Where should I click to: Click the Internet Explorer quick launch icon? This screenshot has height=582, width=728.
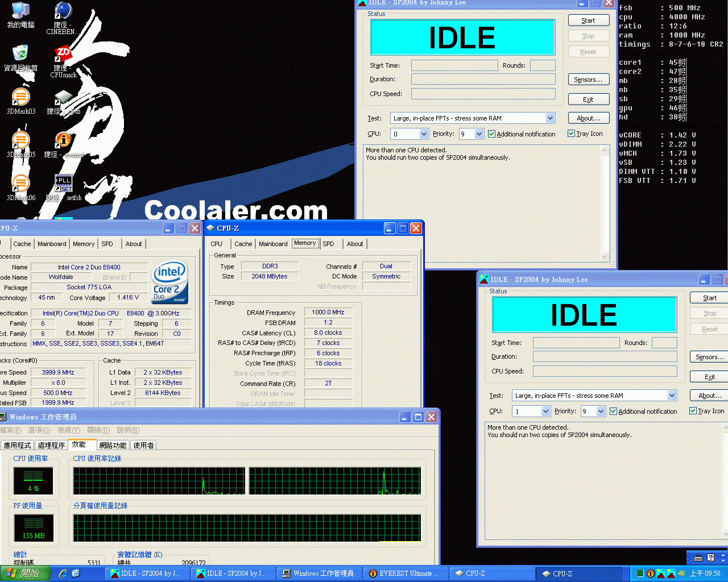[x=63, y=573]
